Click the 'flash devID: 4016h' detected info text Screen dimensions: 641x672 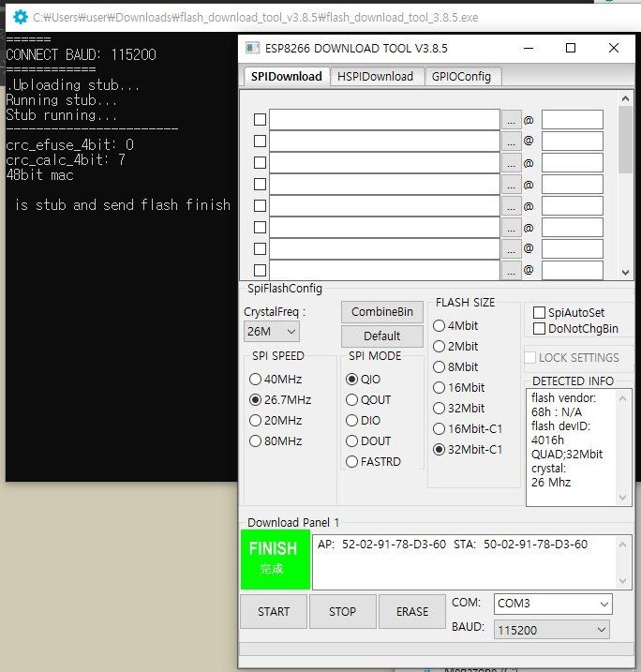tap(560, 433)
